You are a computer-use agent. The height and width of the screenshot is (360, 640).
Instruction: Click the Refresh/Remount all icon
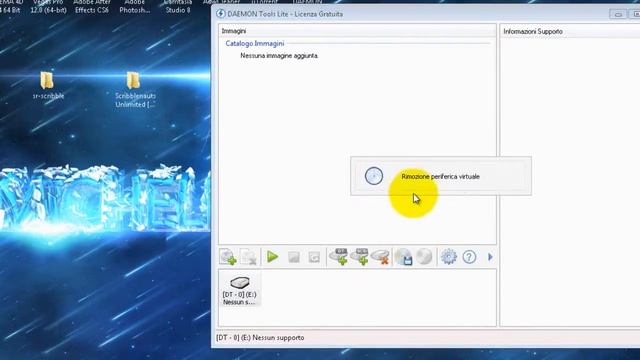click(x=314, y=257)
